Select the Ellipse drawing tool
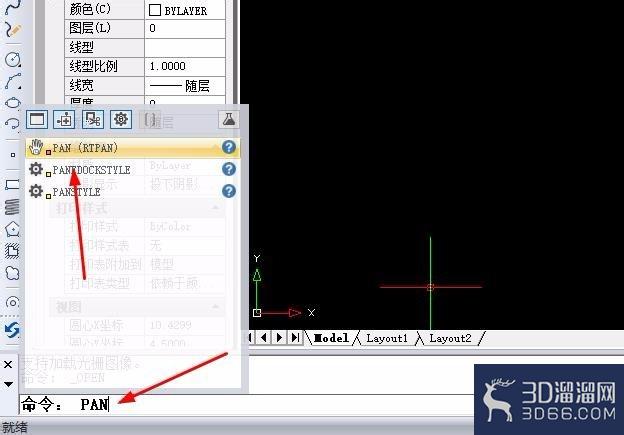The image size is (624, 435). 13,103
